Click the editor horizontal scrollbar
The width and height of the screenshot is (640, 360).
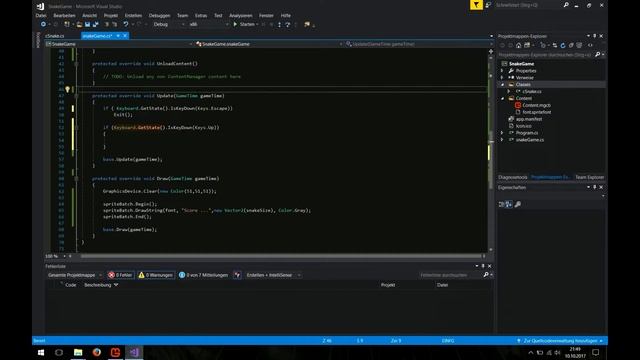[x=281, y=256]
